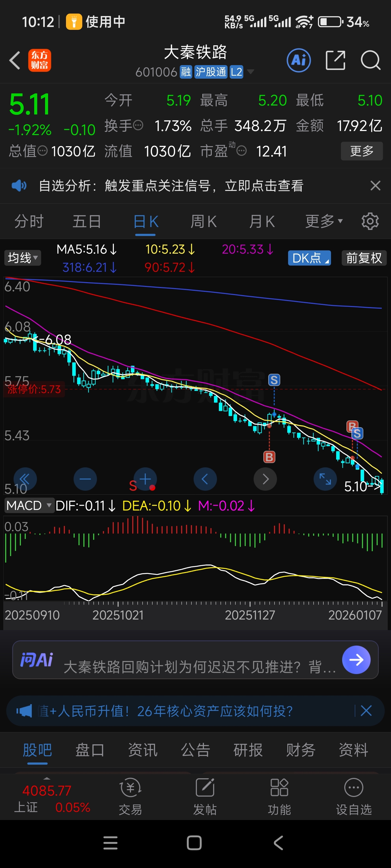
Task: Expand stock code 601006 dropdown arrow
Action: click(x=251, y=71)
